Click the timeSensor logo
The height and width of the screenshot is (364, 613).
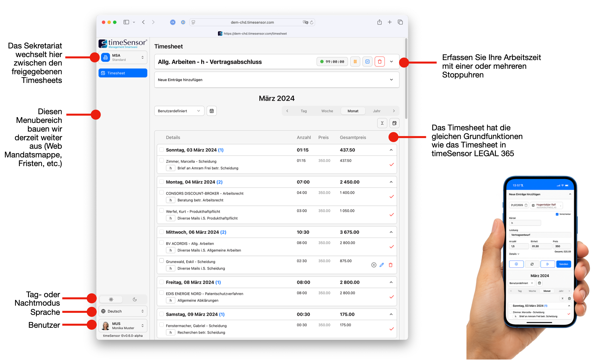tap(123, 43)
